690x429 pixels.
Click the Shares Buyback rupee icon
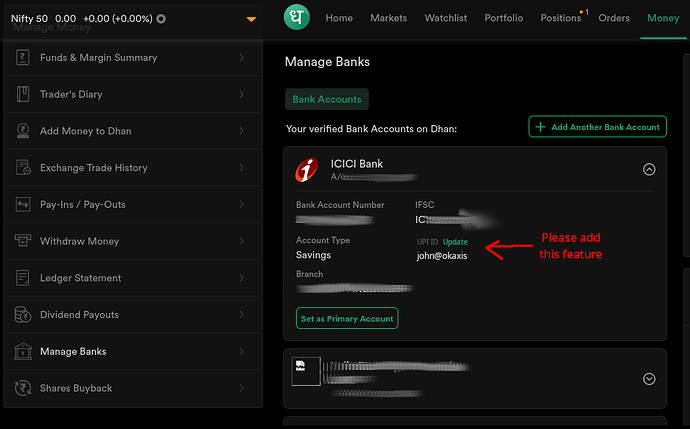tap(23, 388)
